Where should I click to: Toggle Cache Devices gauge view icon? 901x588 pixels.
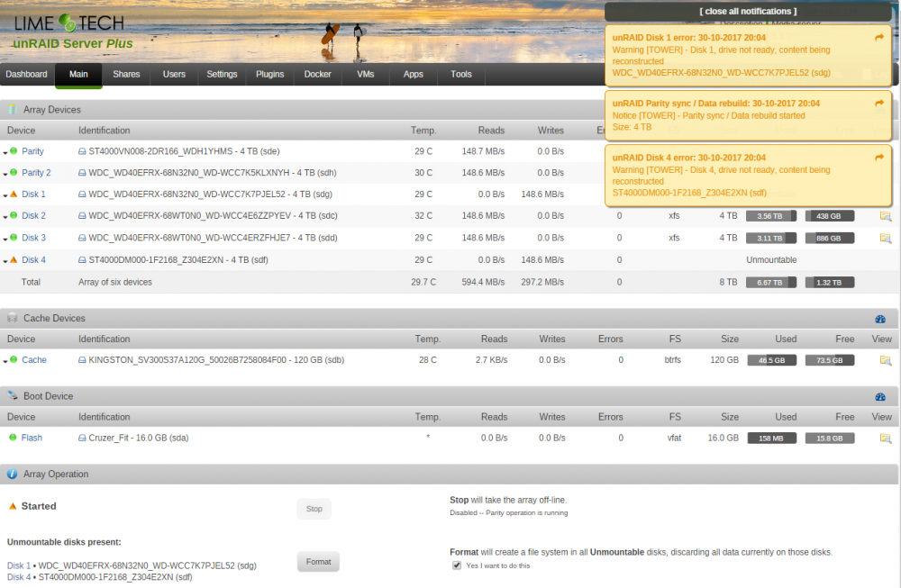pyautogui.click(x=879, y=320)
